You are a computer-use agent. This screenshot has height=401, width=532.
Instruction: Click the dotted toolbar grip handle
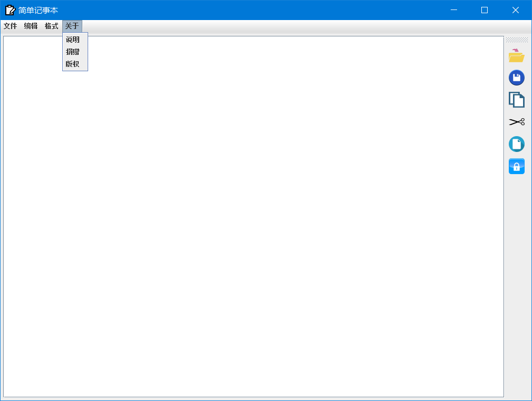click(517, 39)
